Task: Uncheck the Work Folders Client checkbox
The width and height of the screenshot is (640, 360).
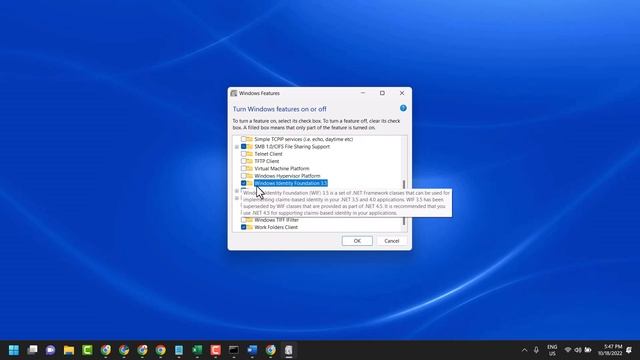Action: click(243, 227)
